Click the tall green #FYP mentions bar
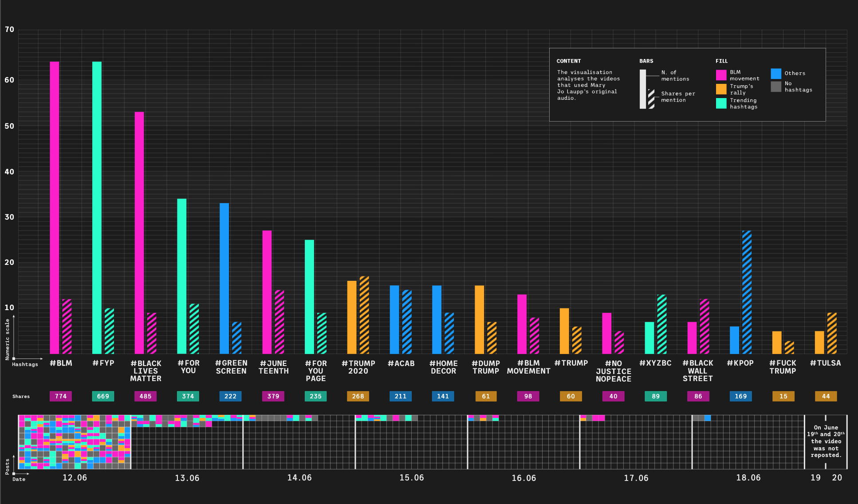Screen dimensions: 858x504 point(97,207)
